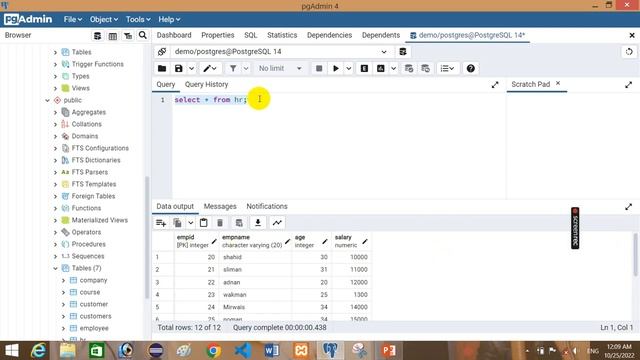
Task: Open the Notifications tab
Action: (x=267, y=207)
